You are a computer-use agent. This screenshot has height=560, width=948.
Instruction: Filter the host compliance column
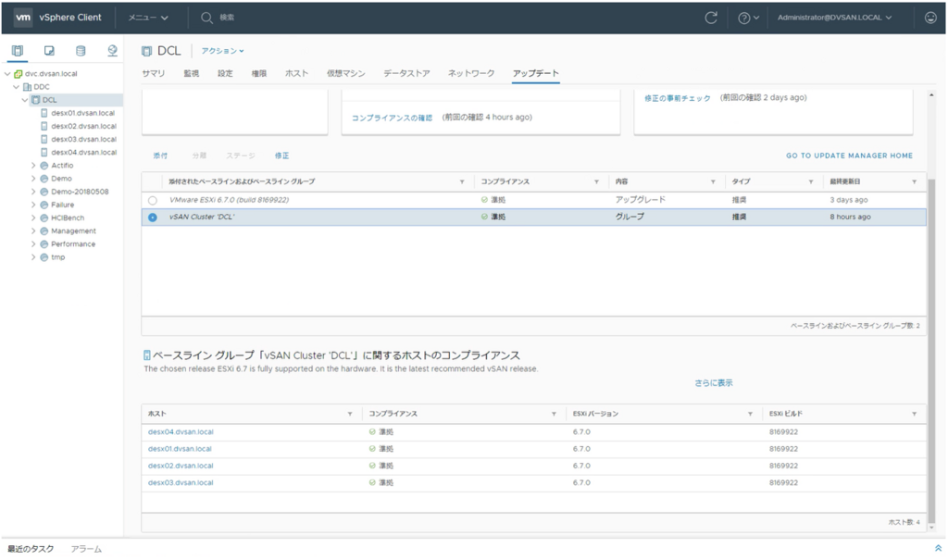554,414
